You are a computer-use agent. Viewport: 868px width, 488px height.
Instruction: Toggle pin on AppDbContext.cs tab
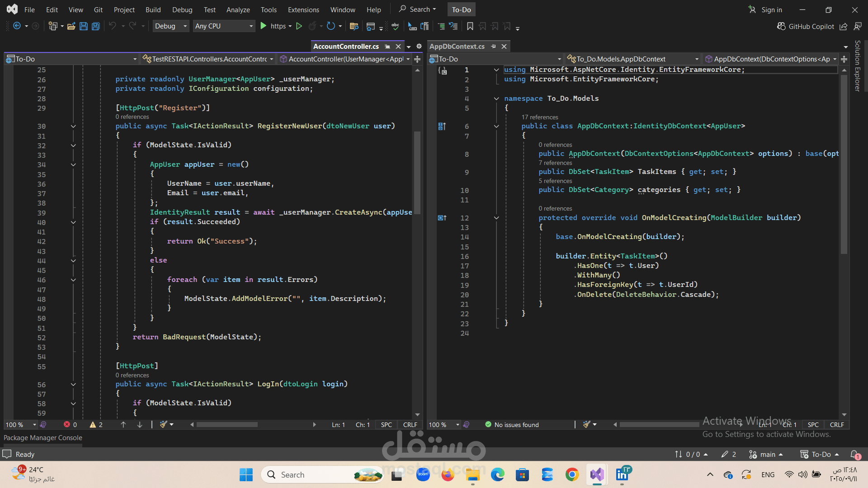[493, 47]
